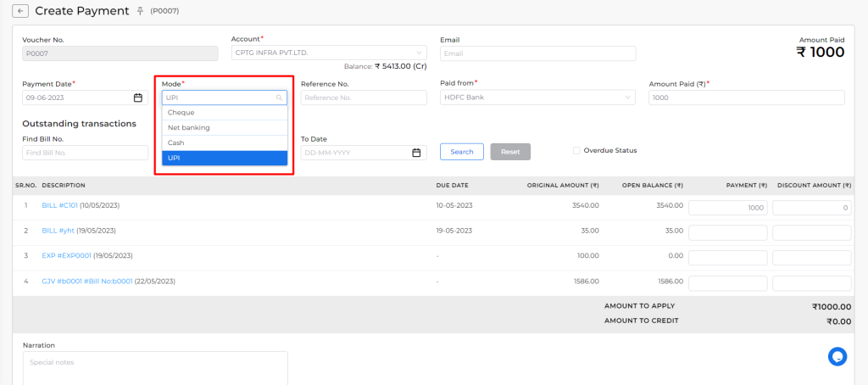Click the Find Bill No. field
The height and width of the screenshot is (385, 868).
pyautogui.click(x=86, y=153)
